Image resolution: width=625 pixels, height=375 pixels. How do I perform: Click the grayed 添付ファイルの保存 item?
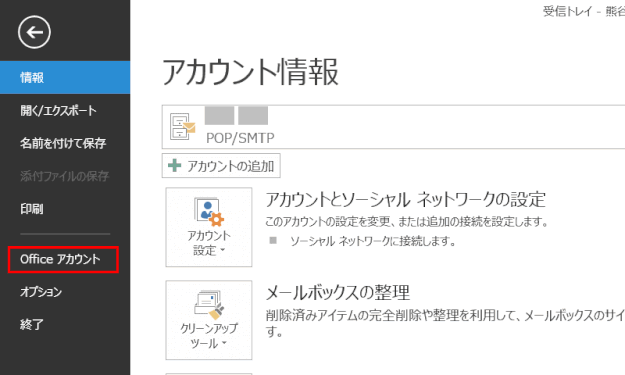tap(65, 176)
